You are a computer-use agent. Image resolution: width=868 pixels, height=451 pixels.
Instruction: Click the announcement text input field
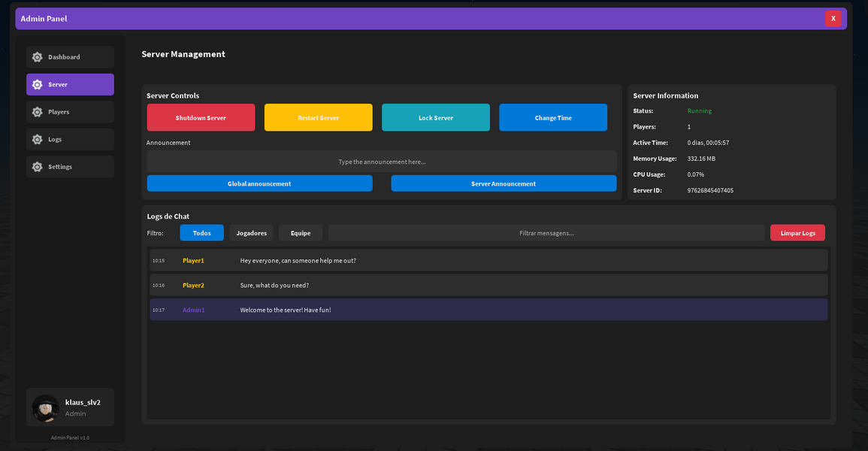tap(381, 160)
